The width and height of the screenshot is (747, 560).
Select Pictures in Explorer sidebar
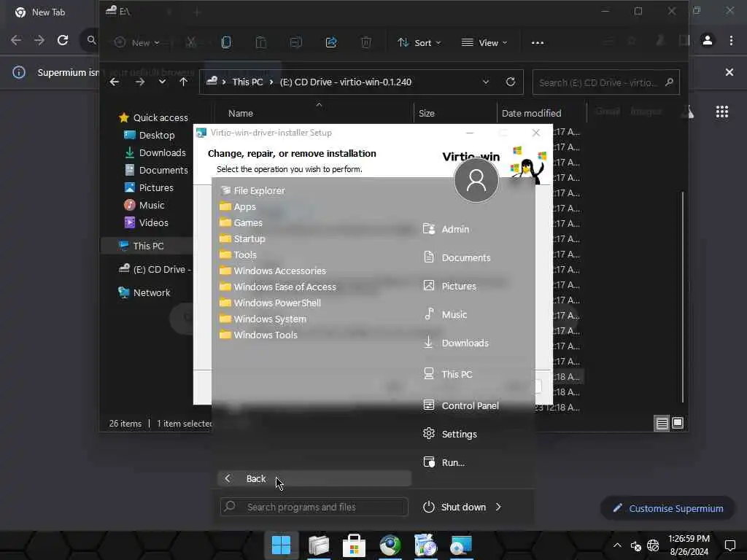click(x=149, y=187)
